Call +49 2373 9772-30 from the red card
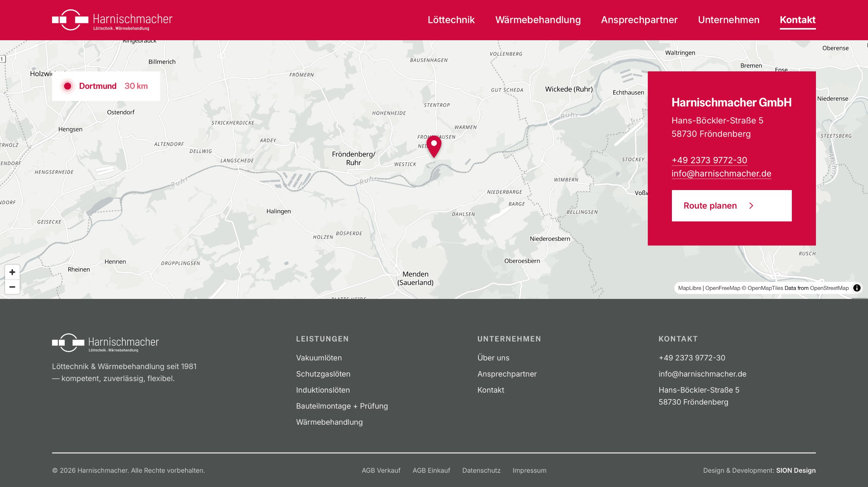 click(x=709, y=160)
